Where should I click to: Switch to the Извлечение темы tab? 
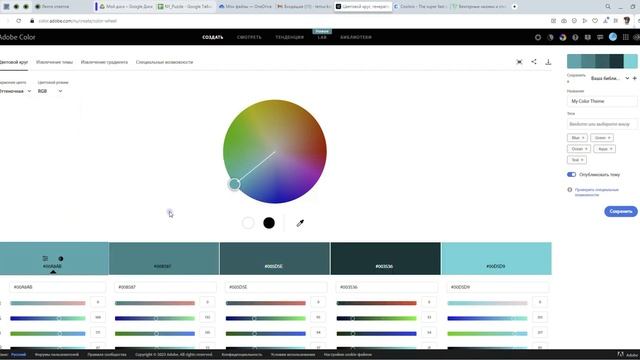click(x=54, y=62)
